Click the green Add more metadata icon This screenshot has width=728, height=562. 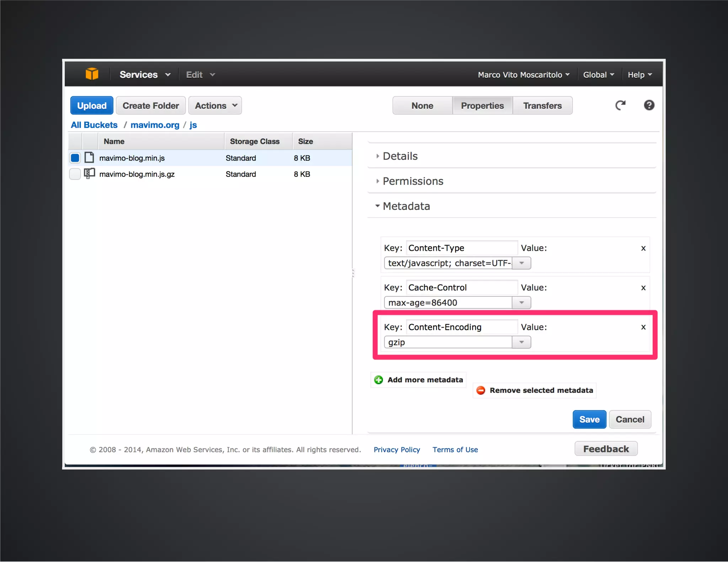click(x=379, y=380)
